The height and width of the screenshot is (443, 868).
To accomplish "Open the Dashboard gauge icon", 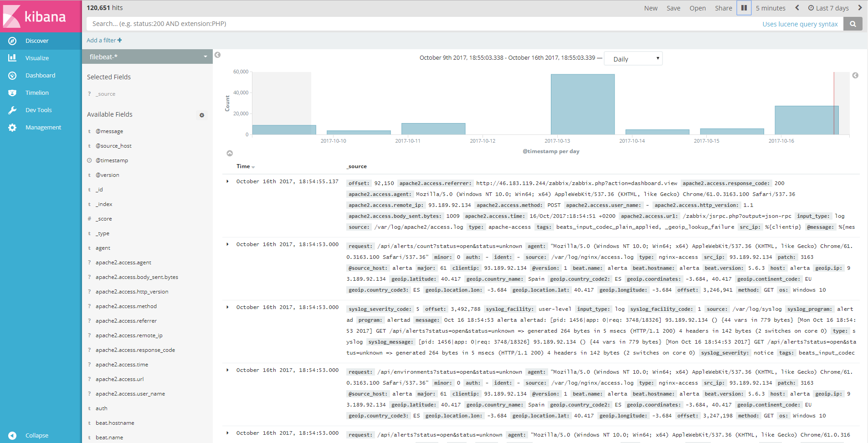I will 12,76.
